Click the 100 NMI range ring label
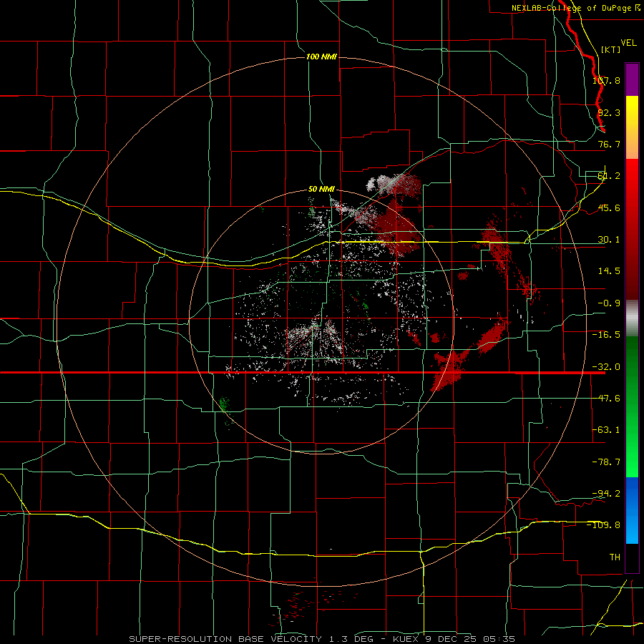The width and height of the screenshot is (644, 644). (x=321, y=57)
